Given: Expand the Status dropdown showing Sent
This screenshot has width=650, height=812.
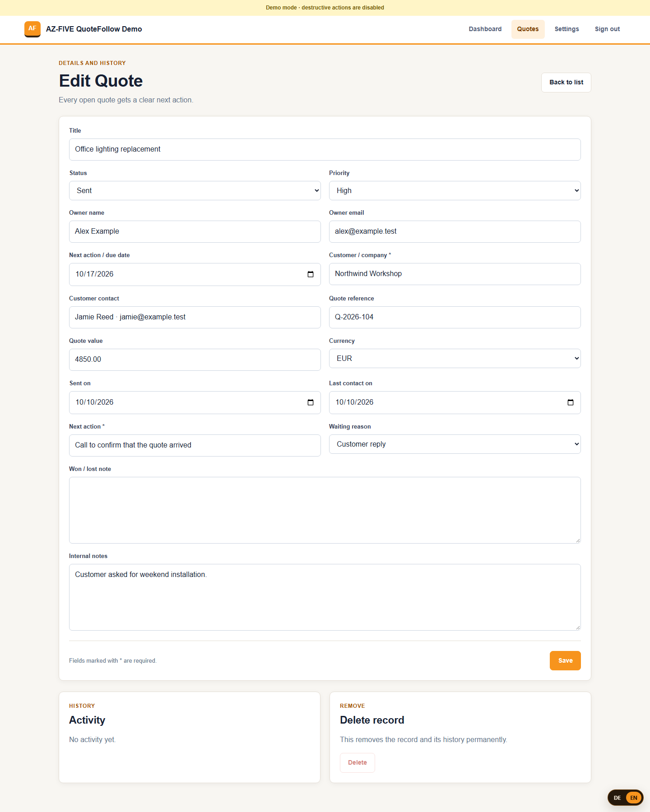Looking at the screenshot, I should pos(195,191).
